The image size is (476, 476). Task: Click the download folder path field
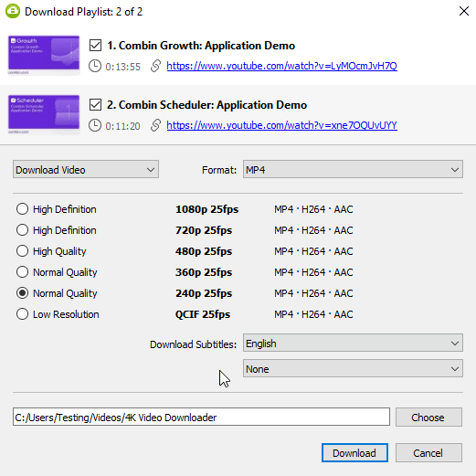coord(201,417)
